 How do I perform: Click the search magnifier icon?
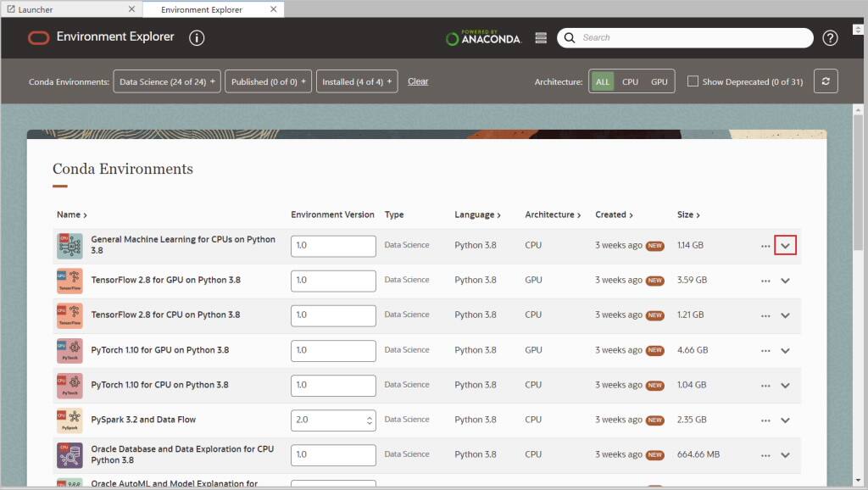[569, 37]
